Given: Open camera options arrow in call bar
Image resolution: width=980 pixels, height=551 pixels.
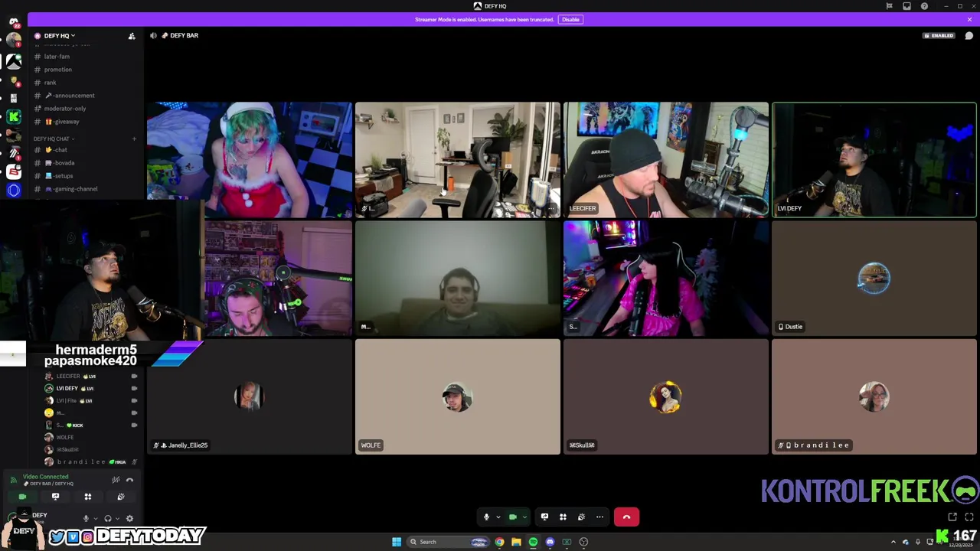Looking at the screenshot, I should (524, 517).
